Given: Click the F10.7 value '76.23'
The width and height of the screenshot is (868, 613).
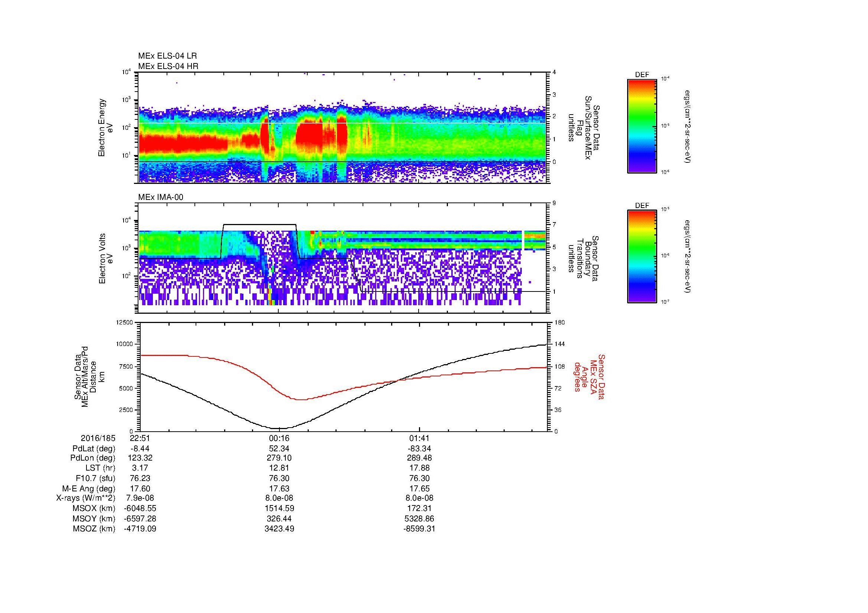Looking at the screenshot, I should point(140,478).
